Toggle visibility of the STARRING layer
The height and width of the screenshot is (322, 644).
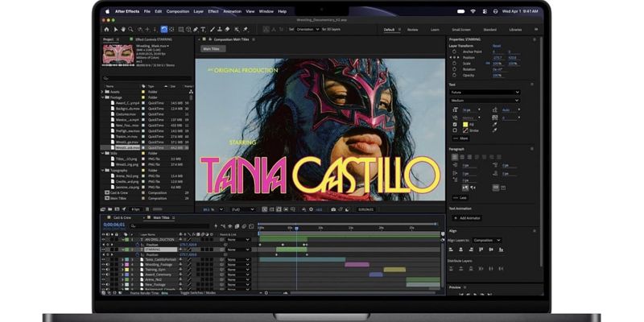tap(104, 250)
